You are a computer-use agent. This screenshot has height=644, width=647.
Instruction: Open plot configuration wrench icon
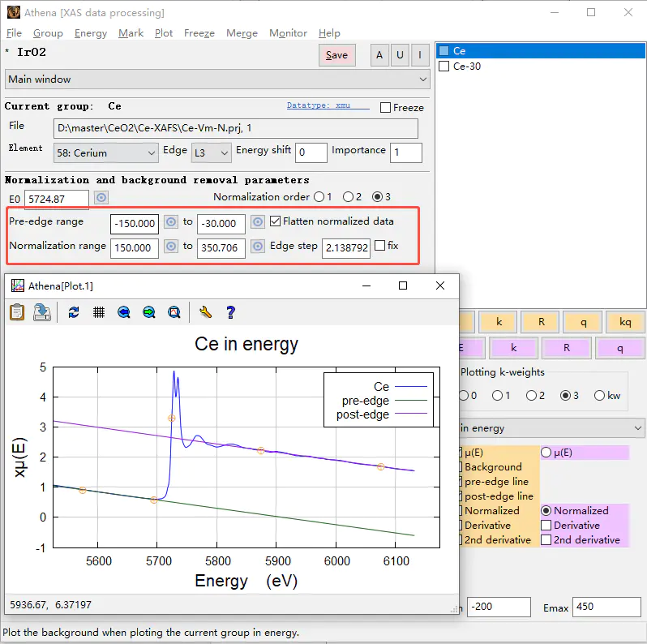pyautogui.click(x=205, y=312)
